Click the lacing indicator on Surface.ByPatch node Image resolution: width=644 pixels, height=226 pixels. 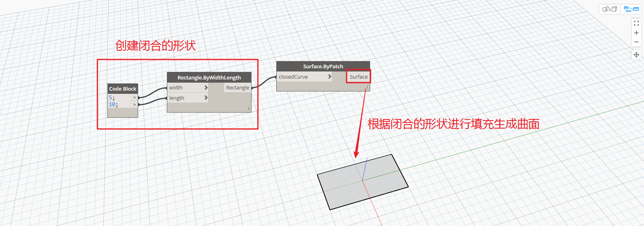pyautogui.click(x=367, y=87)
